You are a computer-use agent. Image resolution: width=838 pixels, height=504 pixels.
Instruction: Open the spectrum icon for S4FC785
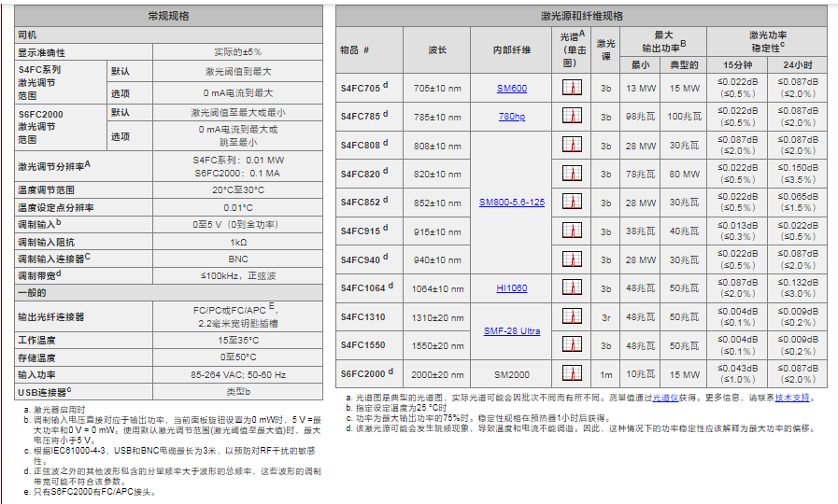click(x=572, y=117)
